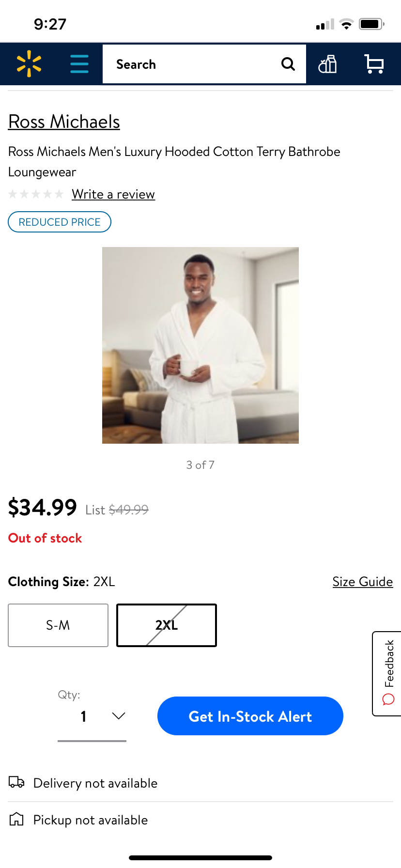
Task: Select the S-M clothing size
Action: [58, 625]
